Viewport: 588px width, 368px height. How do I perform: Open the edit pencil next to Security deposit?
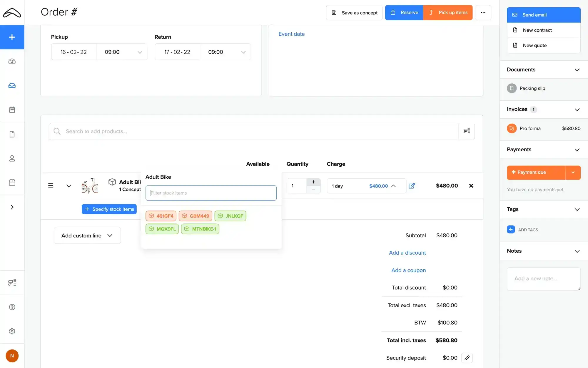click(x=467, y=358)
